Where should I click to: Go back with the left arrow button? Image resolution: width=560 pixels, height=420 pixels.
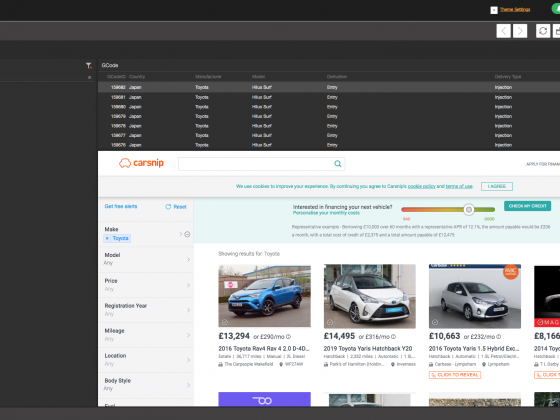point(504,31)
